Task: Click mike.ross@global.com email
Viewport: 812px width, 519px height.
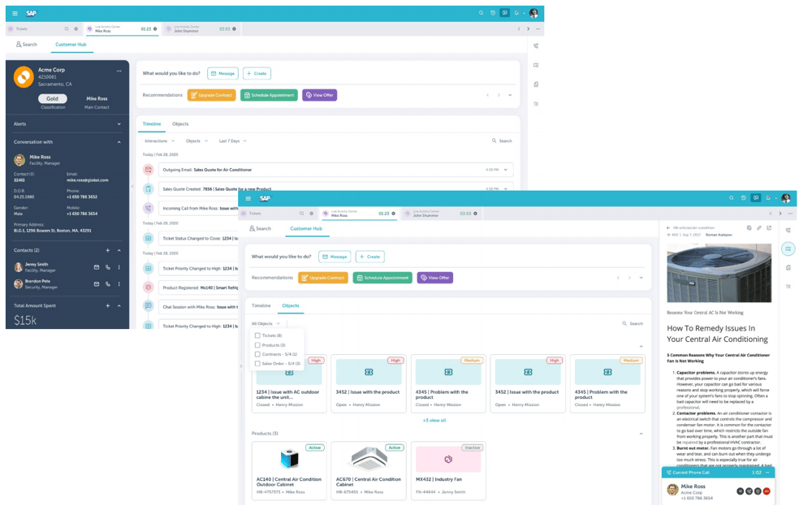Action: [88, 180]
